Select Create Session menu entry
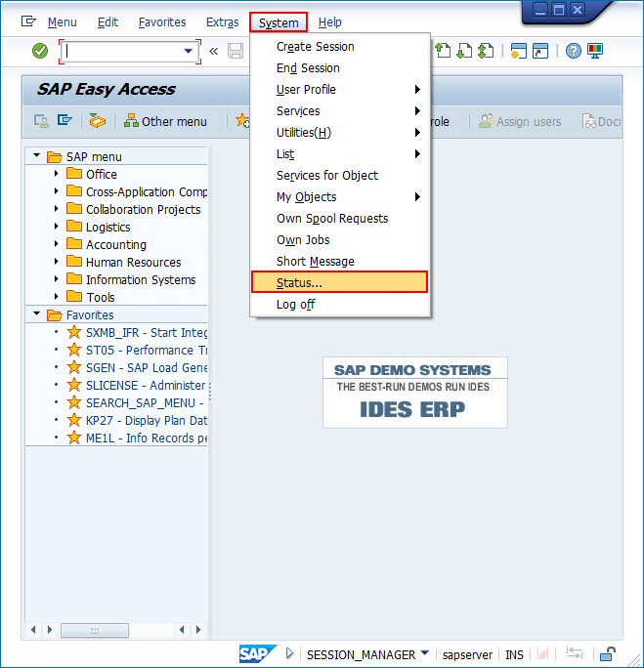 point(339,47)
